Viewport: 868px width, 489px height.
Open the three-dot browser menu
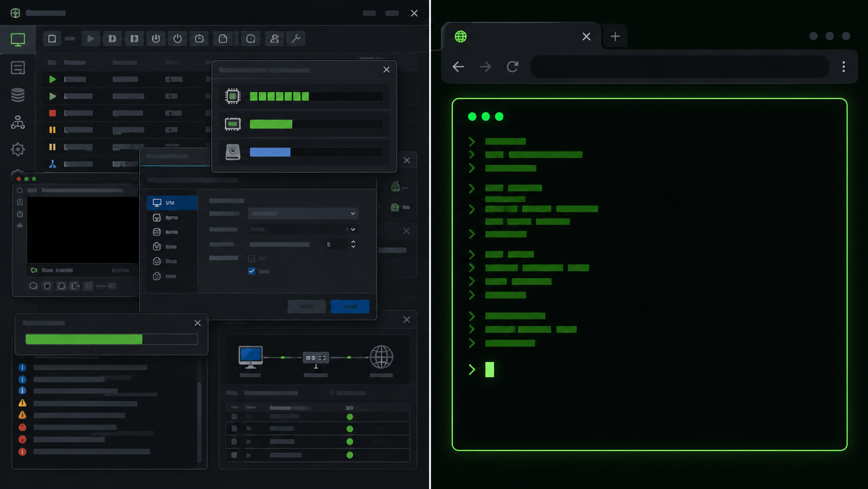[844, 67]
